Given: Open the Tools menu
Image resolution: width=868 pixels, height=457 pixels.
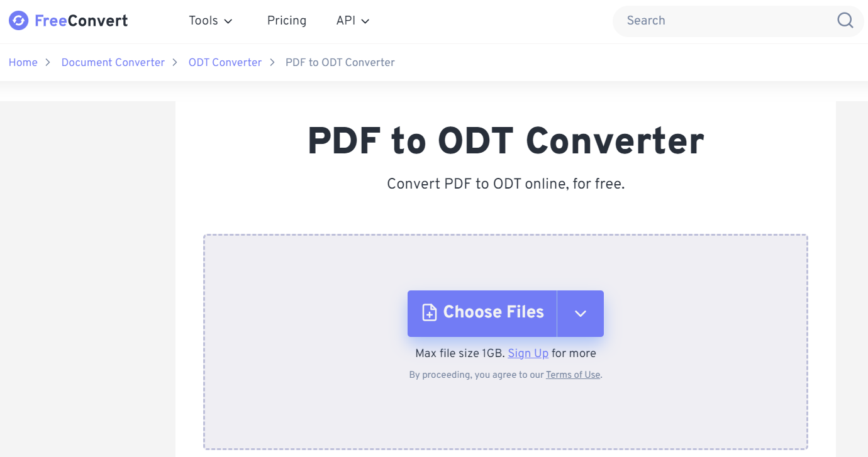Looking at the screenshot, I should [210, 20].
